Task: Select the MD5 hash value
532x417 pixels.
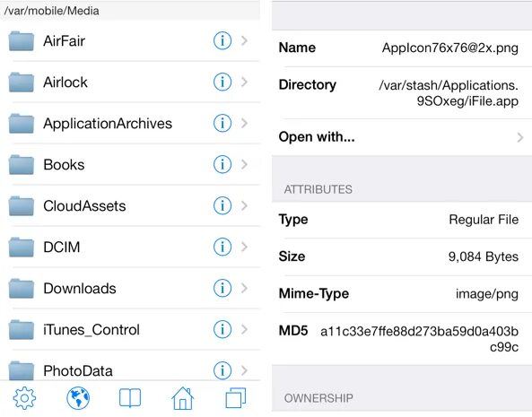Action: pyautogui.click(x=419, y=339)
